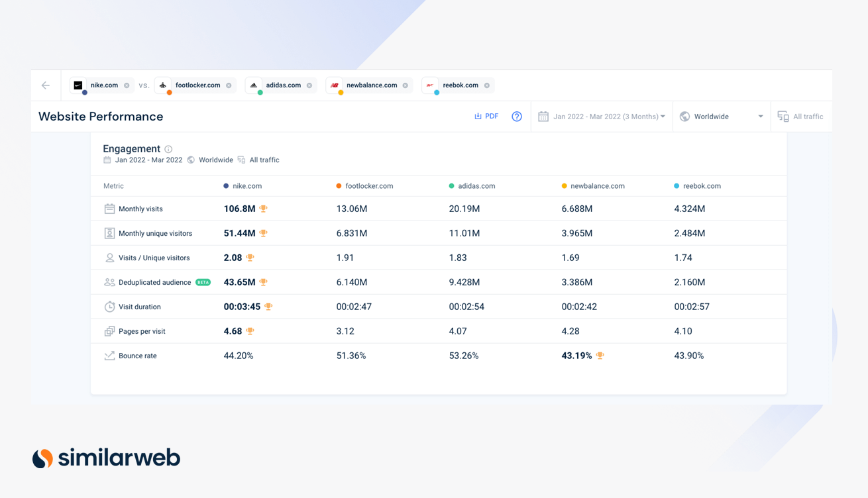The width and height of the screenshot is (868, 498).
Task: Click the globe icon beside Worldwide selector
Action: pos(685,117)
